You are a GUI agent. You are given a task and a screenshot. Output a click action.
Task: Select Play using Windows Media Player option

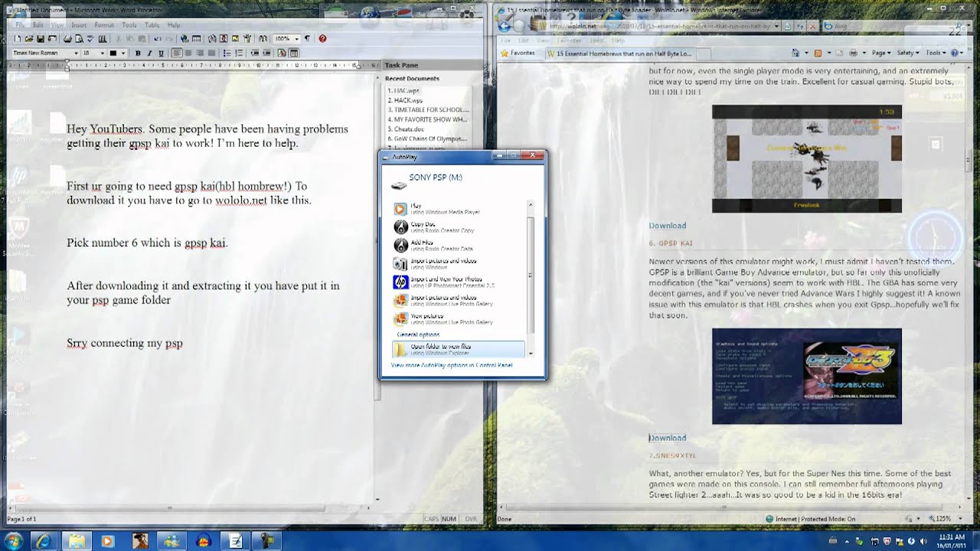click(459, 208)
